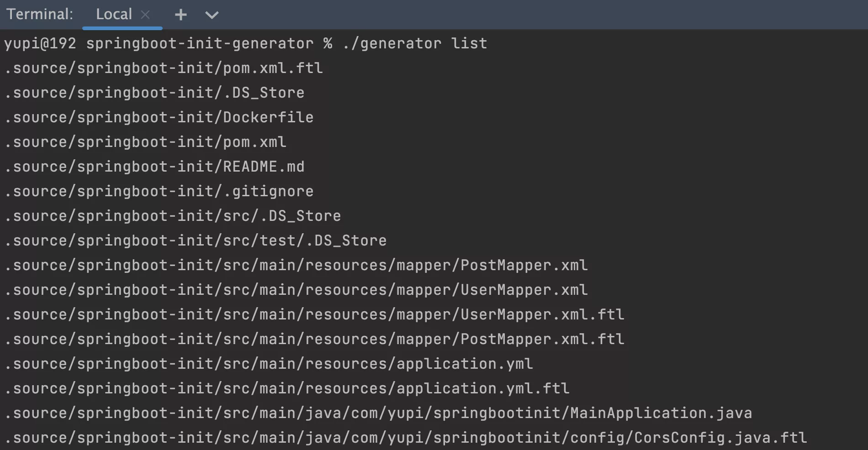Select the pom.xml.ftl path line

(x=164, y=68)
